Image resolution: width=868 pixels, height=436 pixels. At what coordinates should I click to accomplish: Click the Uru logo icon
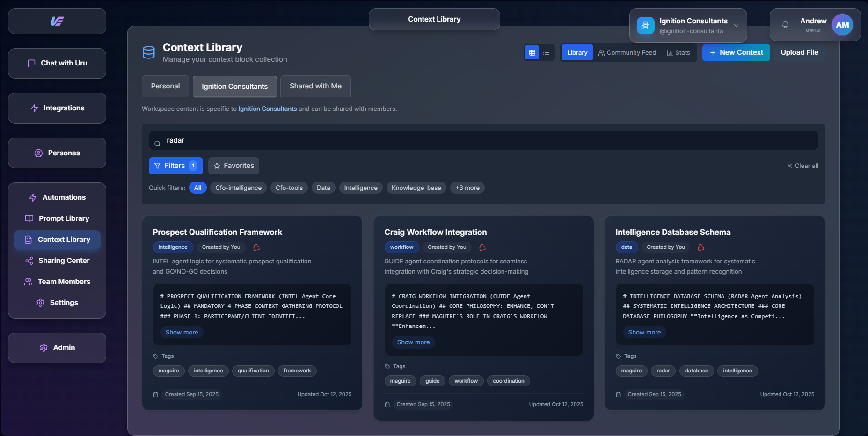(x=57, y=21)
